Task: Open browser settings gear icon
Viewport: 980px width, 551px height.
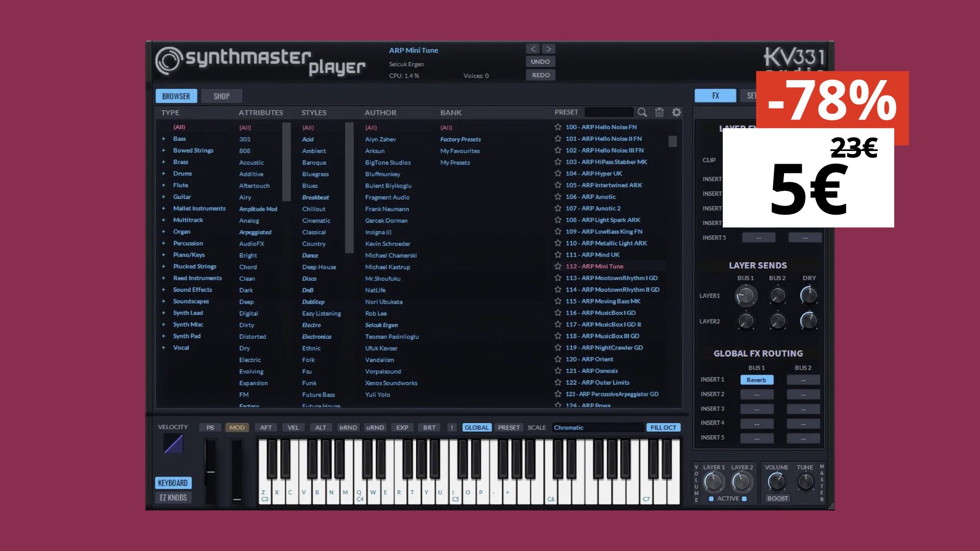Action: point(677,112)
